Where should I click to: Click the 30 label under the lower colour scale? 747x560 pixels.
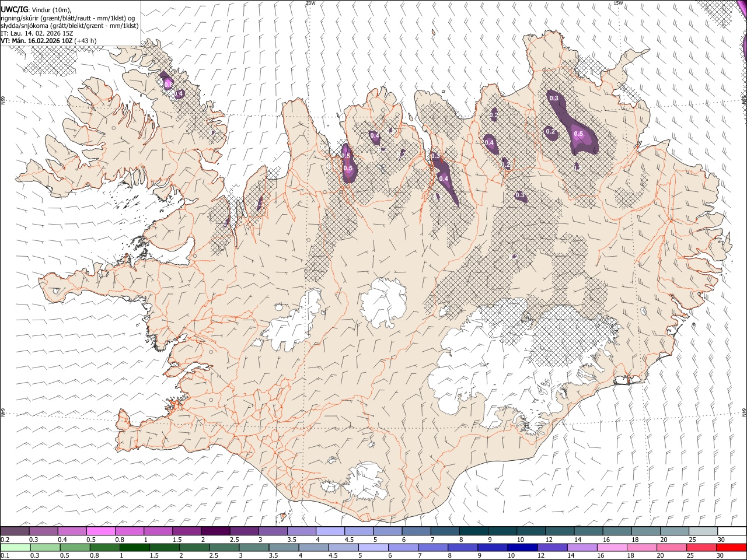[x=721, y=555]
